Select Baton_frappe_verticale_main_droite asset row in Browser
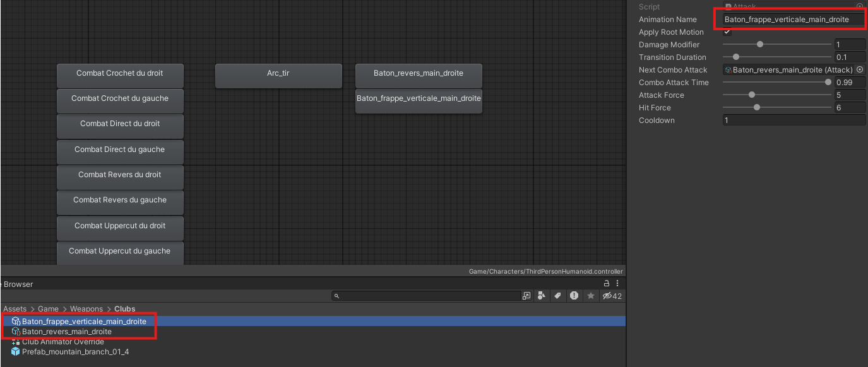 click(313, 322)
